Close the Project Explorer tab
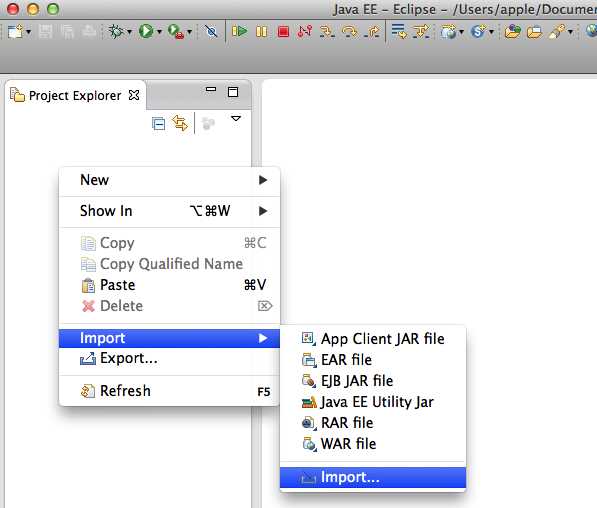Viewport: 597px width, 508px height. click(x=134, y=95)
